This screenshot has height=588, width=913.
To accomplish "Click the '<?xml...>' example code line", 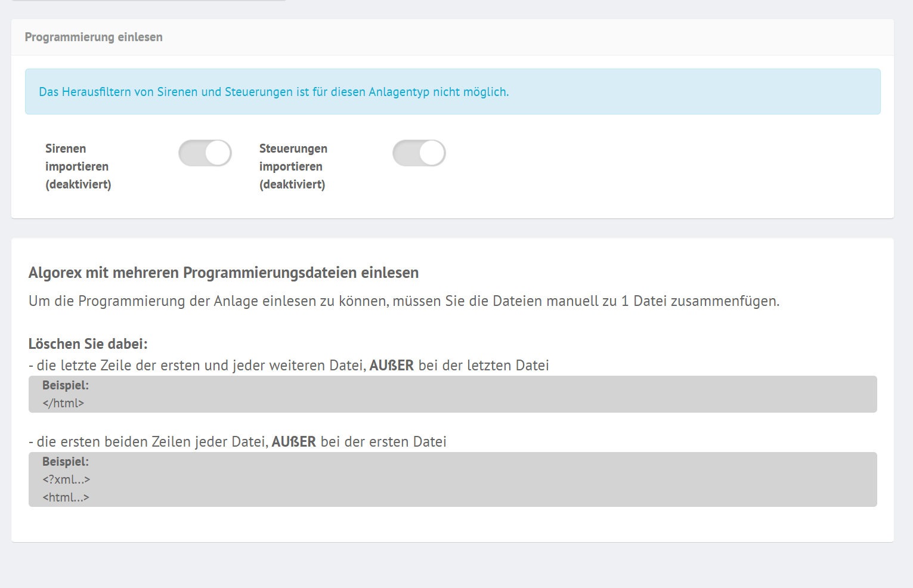I will (66, 479).
